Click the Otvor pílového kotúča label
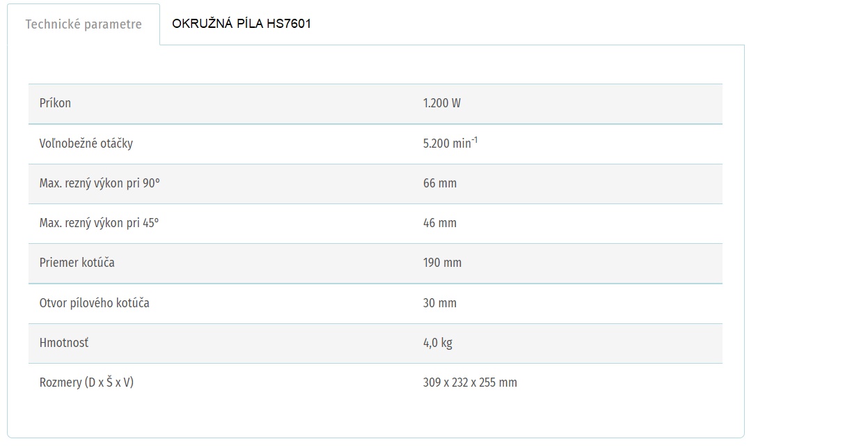 (x=95, y=303)
